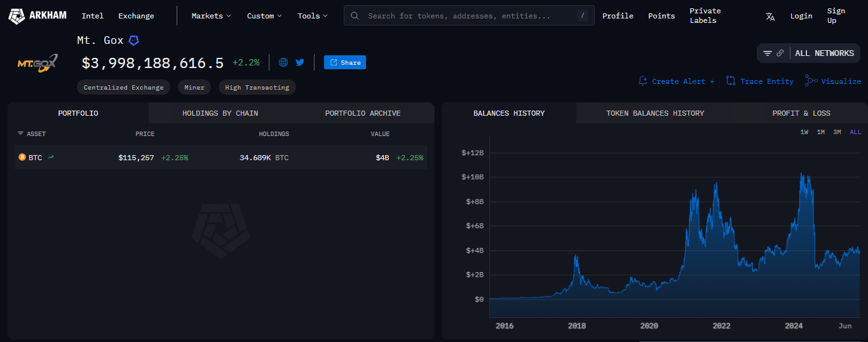
Task: Click the Visualize graph icon
Action: [x=811, y=81]
